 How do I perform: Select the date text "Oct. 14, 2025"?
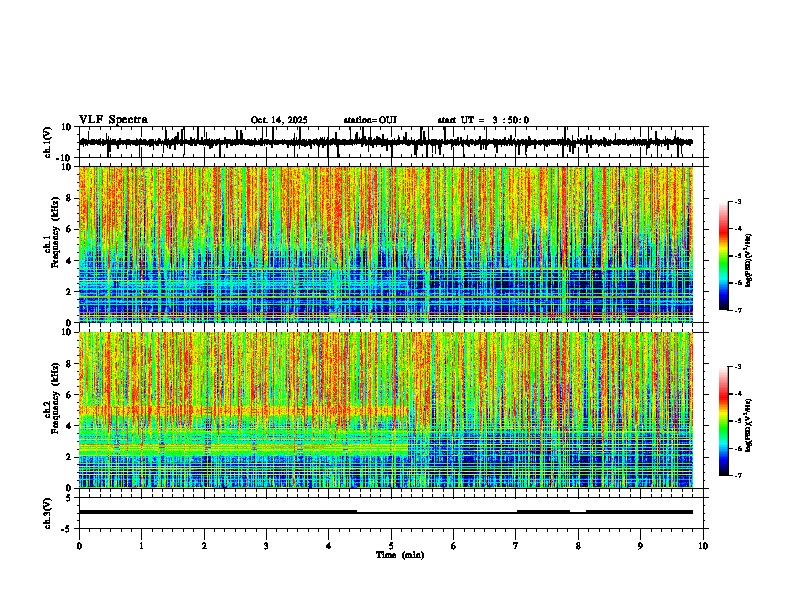click(279, 120)
